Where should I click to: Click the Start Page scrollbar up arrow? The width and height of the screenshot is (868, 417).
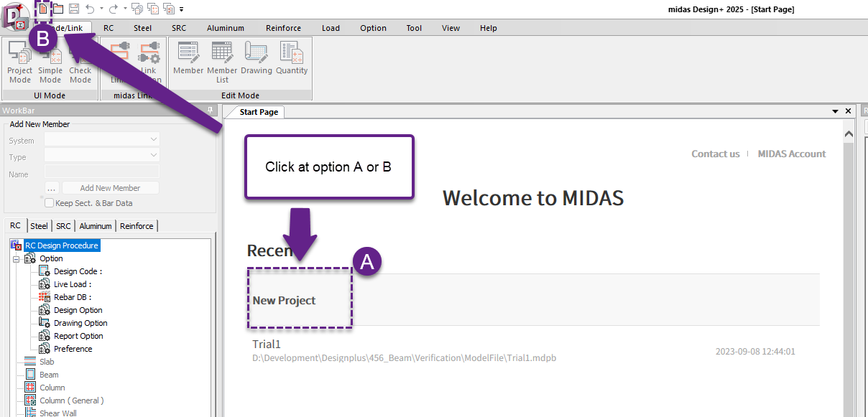pyautogui.click(x=848, y=134)
